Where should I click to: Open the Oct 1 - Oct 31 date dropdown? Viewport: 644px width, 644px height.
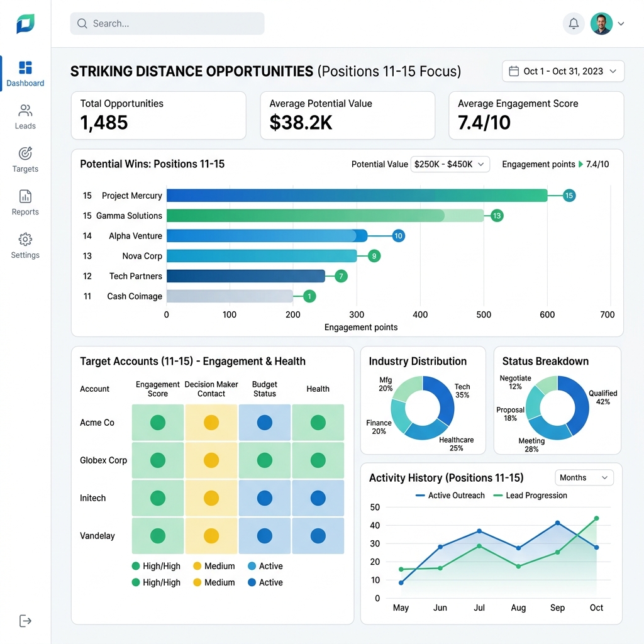563,71
